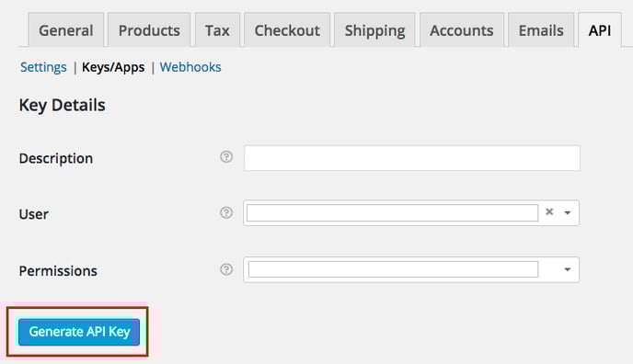This screenshot has width=633, height=364.
Task: Click the Description text field
Action: point(412,158)
